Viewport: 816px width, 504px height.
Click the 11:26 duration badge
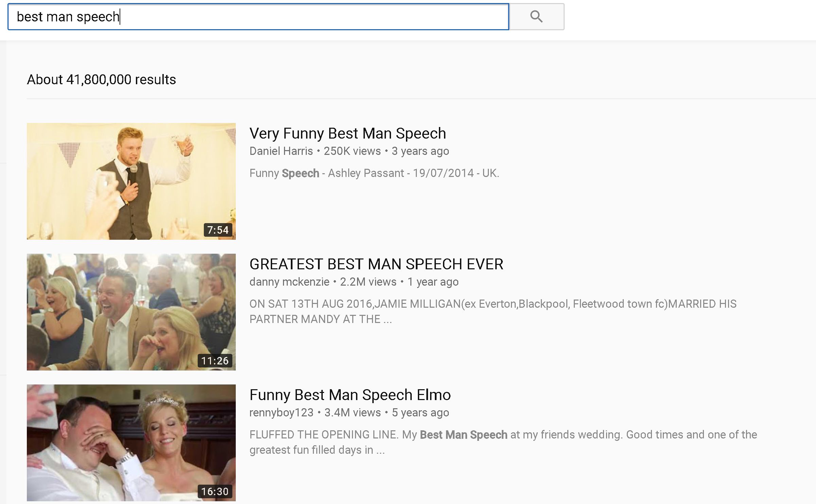click(215, 361)
